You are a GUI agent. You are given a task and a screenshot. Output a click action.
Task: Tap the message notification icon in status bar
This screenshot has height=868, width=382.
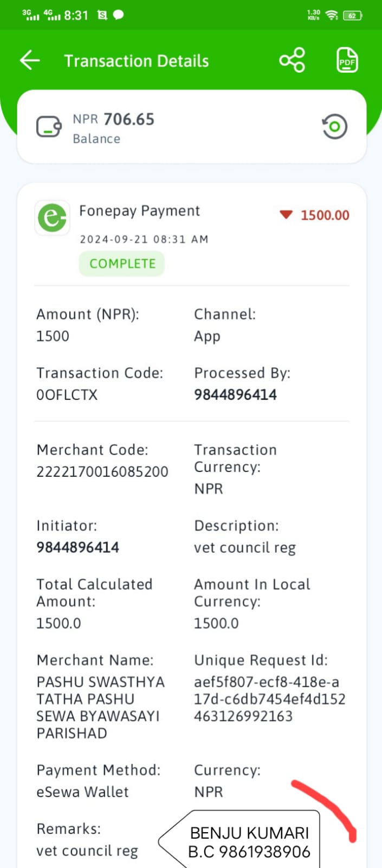118,15
